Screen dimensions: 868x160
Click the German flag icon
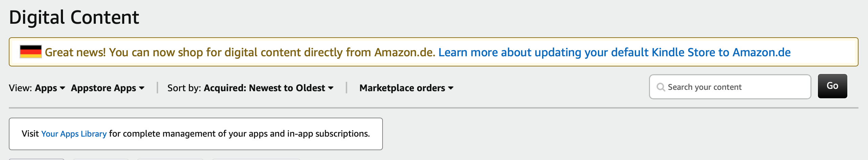point(30,52)
